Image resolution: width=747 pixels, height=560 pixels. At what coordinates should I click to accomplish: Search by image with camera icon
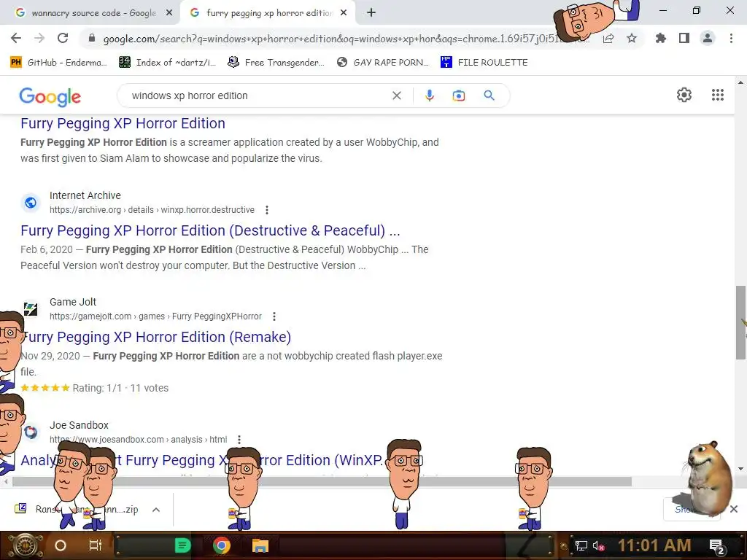[459, 96]
